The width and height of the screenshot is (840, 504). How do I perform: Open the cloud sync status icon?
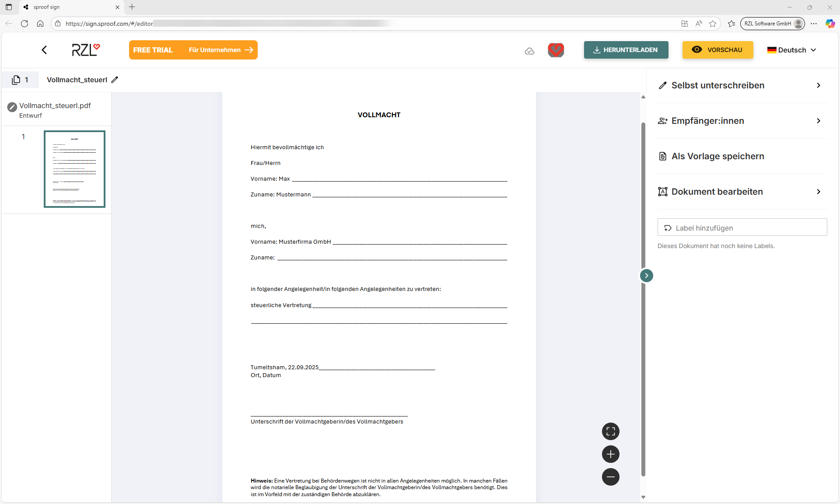529,50
